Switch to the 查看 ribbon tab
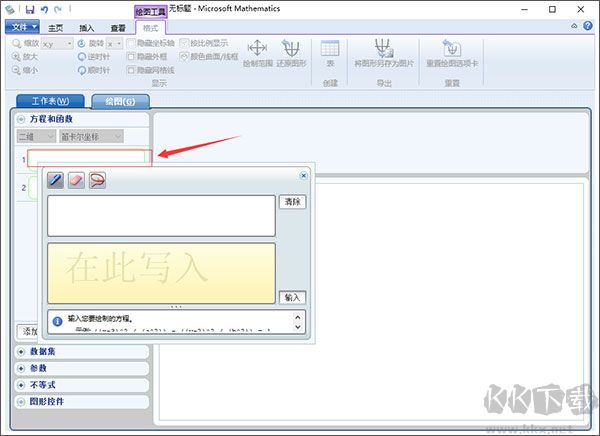Image resolution: width=600 pixels, height=436 pixels. tap(118, 28)
